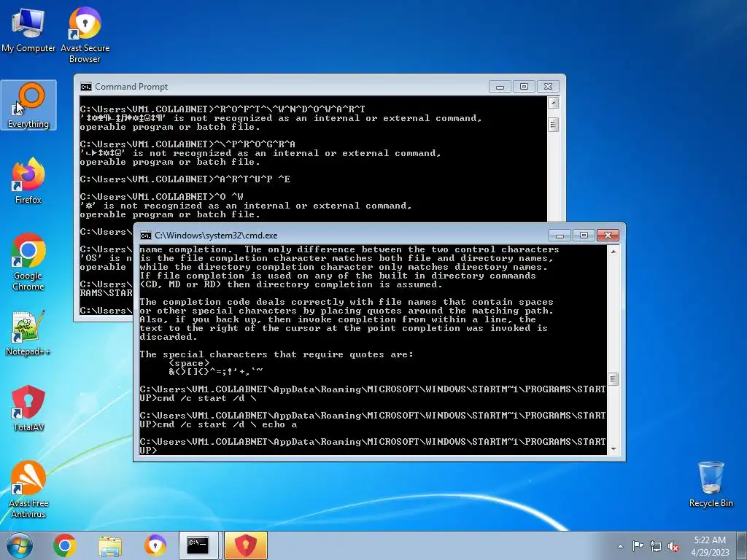
Task: Click the date 4/29/2023 in tray
Action: pos(710,553)
